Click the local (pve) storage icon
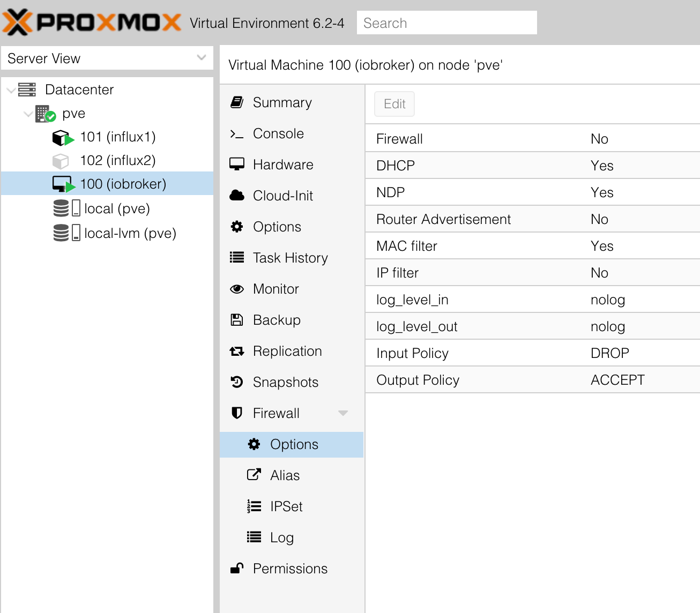 pyautogui.click(x=67, y=208)
